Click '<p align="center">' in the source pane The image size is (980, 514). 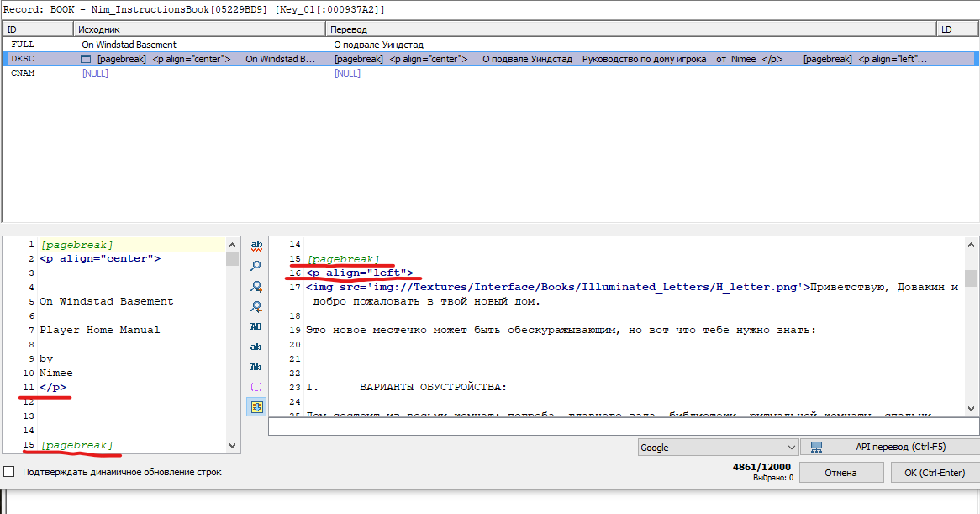(x=100, y=258)
